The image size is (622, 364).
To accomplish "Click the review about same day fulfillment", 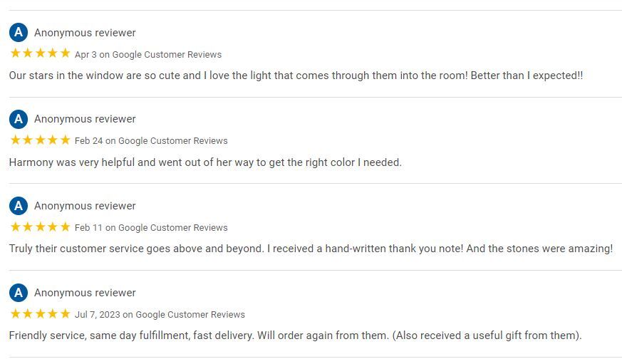I will [x=296, y=336].
